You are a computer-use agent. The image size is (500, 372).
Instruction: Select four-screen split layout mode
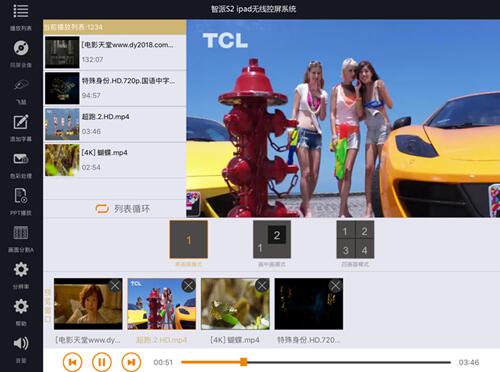(355, 239)
